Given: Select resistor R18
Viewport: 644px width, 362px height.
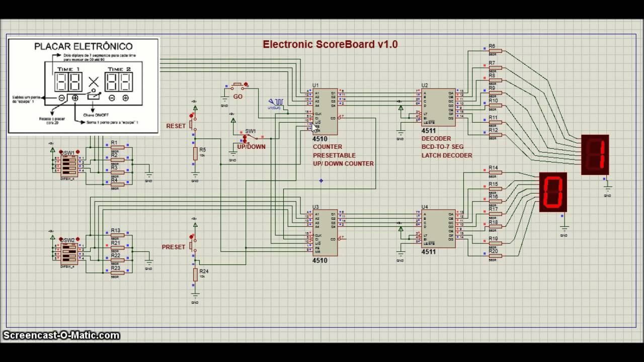Looking at the screenshot, I should (x=495, y=227).
